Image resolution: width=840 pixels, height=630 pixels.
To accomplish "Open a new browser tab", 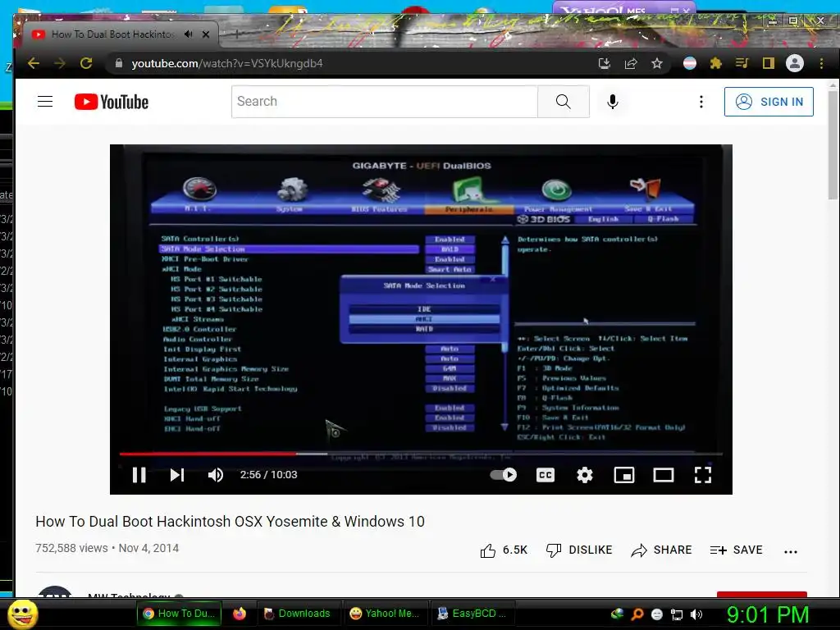I will pyautogui.click(x=236, y=34).
